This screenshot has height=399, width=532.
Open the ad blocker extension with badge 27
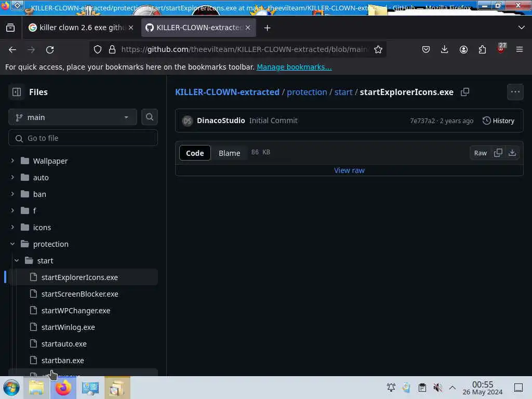click(x=501, y=48)
